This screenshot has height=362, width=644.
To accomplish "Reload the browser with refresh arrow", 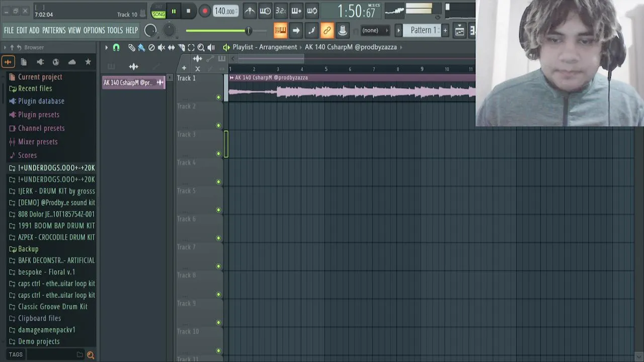I will pos(19,47).
